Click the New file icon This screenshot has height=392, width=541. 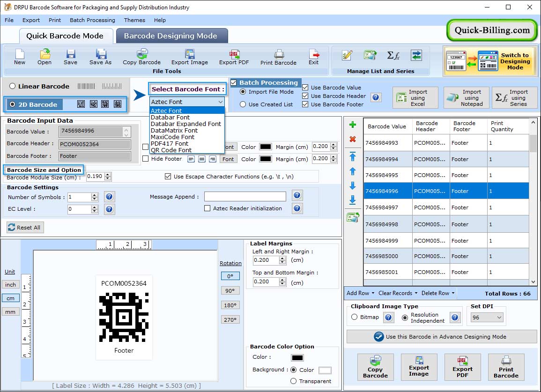tap(20, 57)
